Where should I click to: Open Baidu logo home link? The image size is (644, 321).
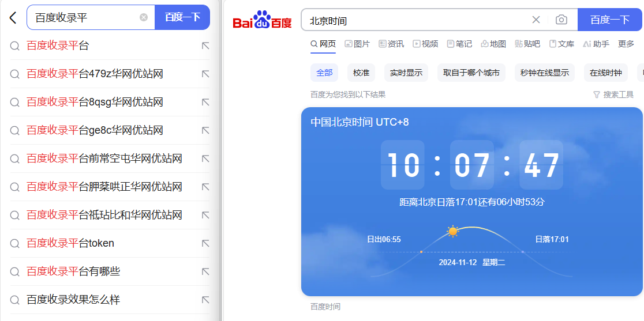point(262,20)
